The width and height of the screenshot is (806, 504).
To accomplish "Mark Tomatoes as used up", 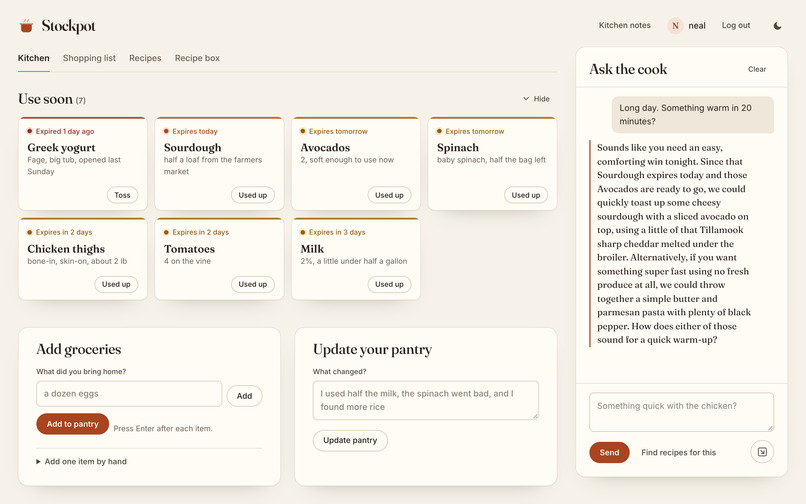I will coord(252,284).
